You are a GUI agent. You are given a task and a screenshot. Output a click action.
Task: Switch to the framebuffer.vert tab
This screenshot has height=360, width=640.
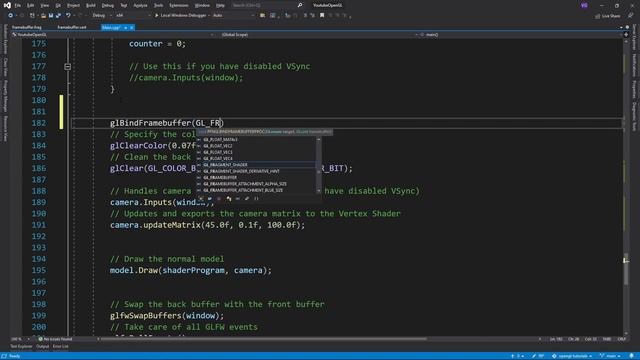coord(72,27)
